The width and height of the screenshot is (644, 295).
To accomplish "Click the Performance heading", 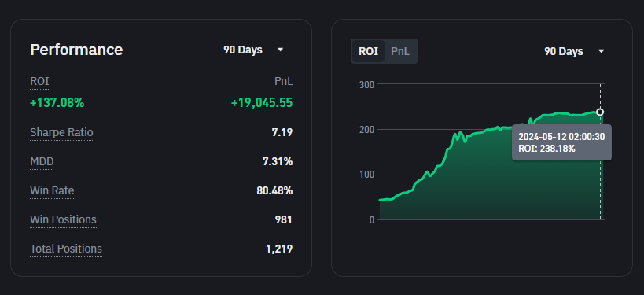I will point(76,50).
